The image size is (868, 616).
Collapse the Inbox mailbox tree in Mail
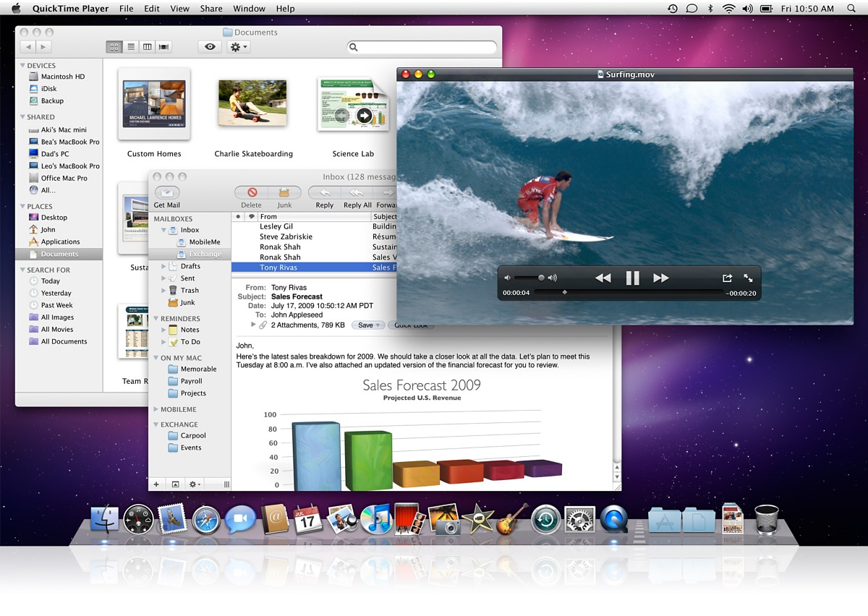164,230
